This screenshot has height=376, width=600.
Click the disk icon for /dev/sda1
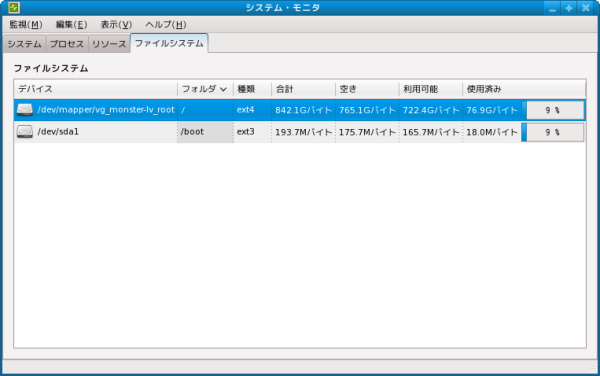pos(24,132)
